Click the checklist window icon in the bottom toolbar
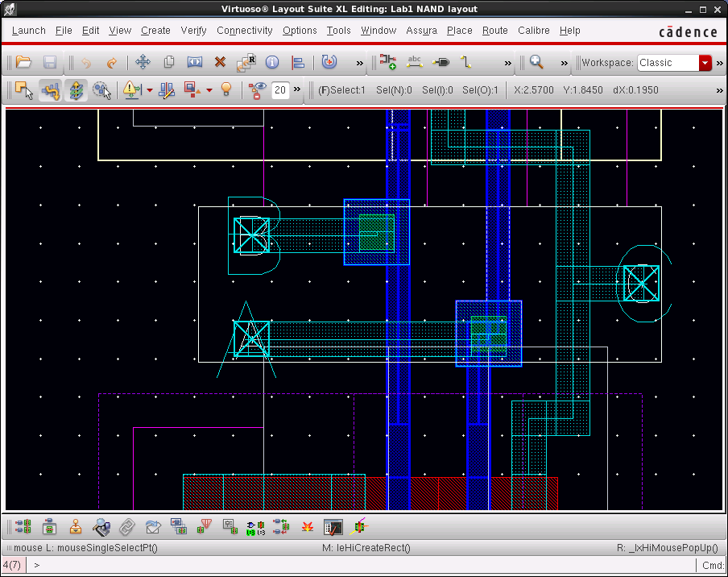 333,527
